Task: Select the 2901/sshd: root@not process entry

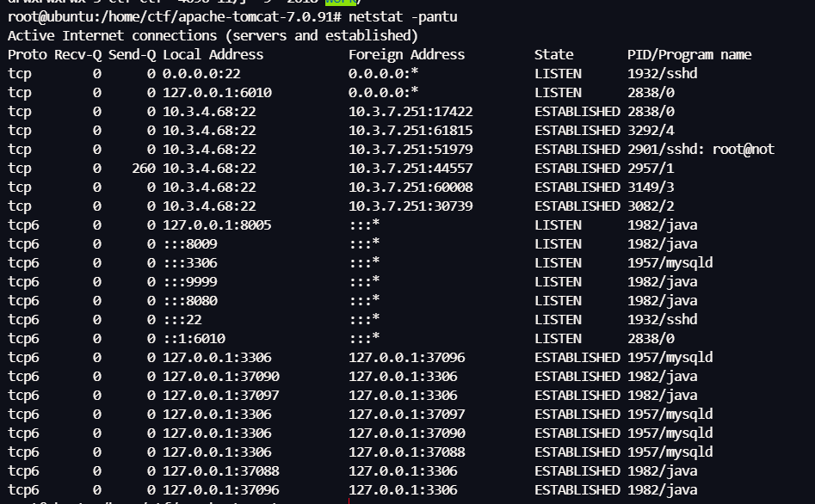Action: (701, 150)
